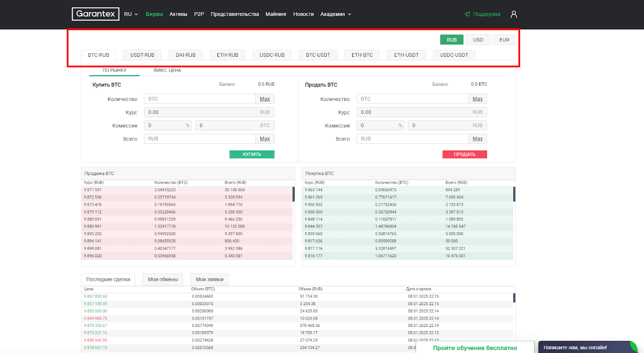The image size is (644, 353).
Task: Open the Напишите нам online chat
Action: point(588,347)
